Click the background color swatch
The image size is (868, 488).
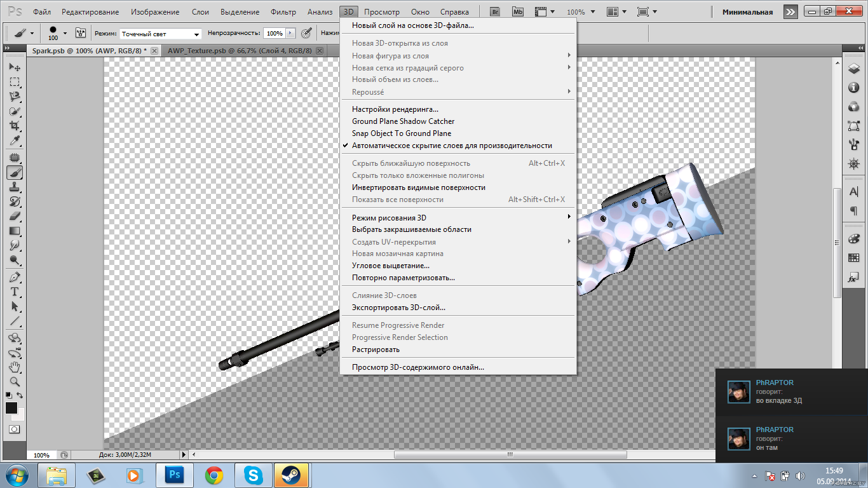[x=20, y=416]
